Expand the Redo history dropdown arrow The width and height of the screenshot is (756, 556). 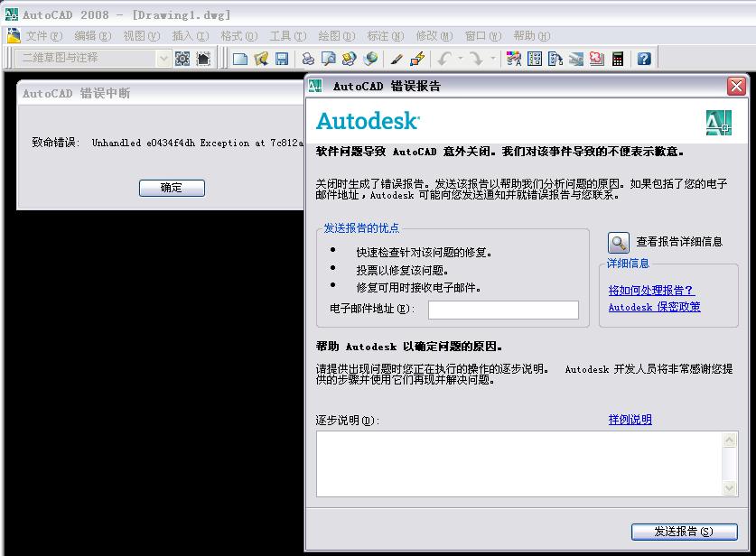tap(493, 59)
